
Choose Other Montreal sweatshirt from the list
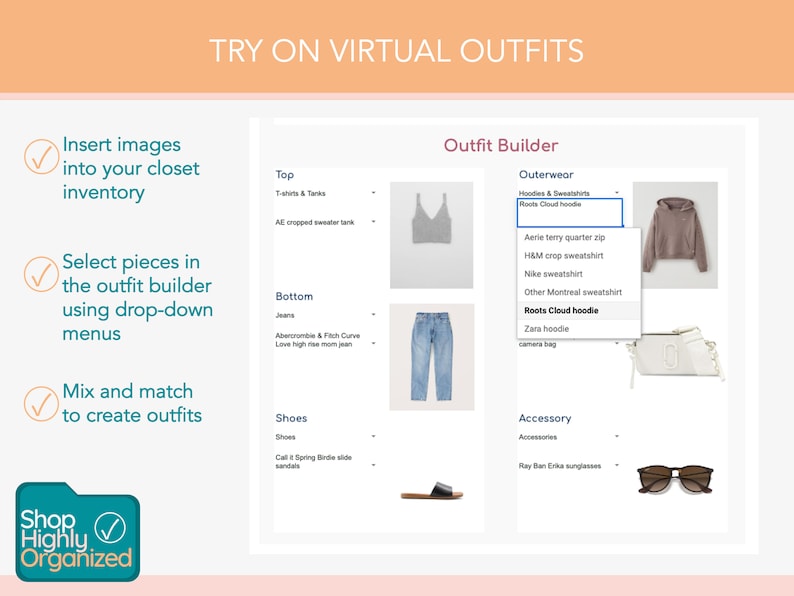[x=579, y=292]
